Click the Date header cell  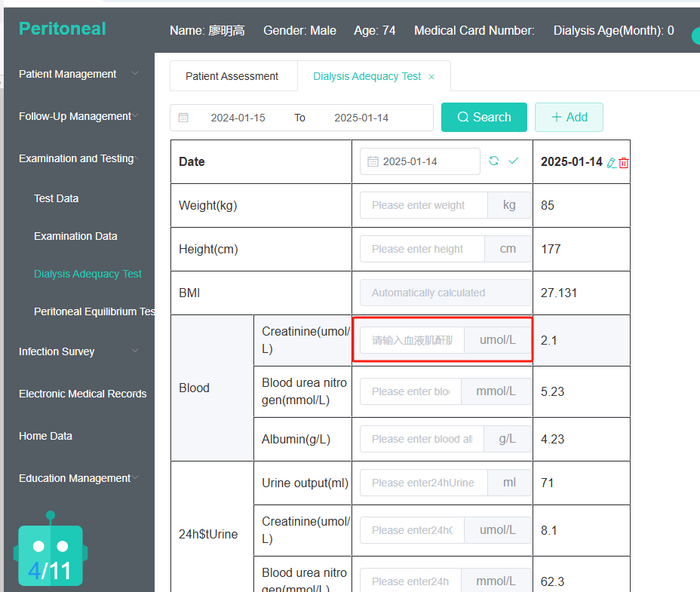261,161
